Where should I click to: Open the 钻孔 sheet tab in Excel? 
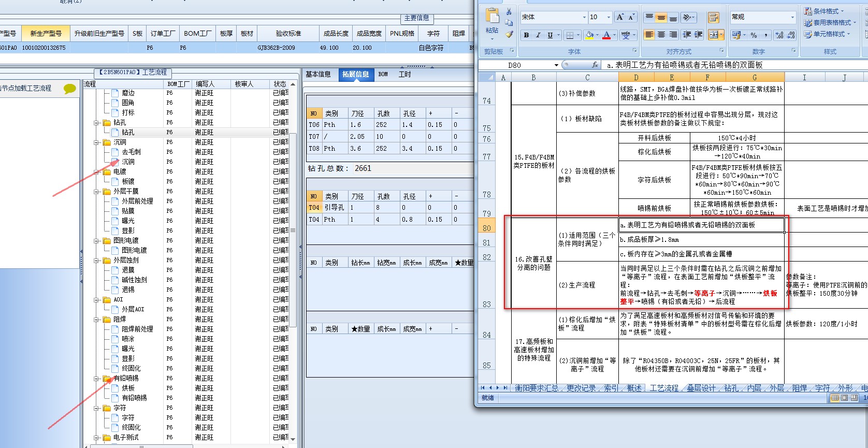(731, 388)
